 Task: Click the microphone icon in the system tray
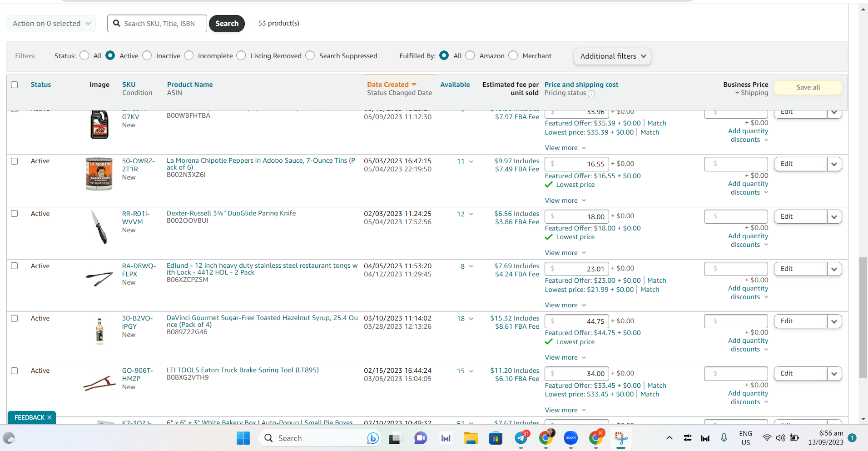tap(724, 438)
